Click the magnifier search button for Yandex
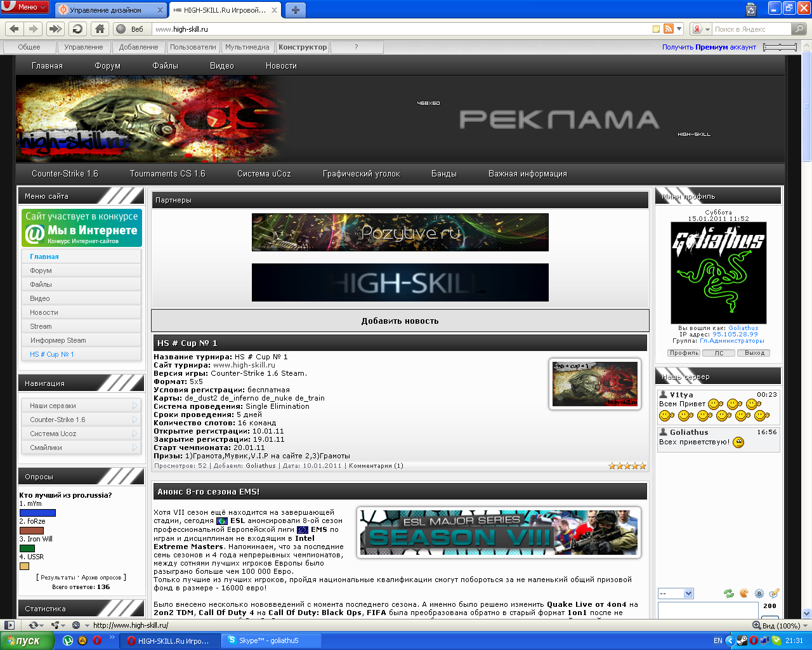 pos(799,29)
